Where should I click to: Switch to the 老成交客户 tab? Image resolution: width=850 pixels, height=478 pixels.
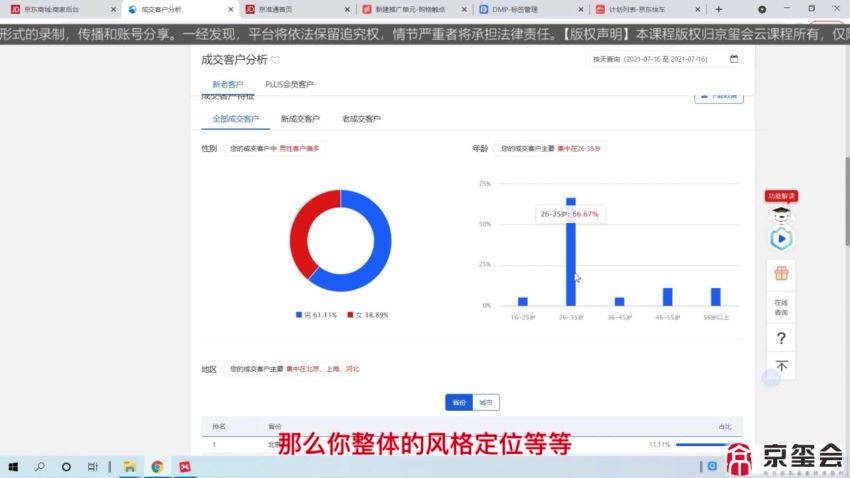361,119
